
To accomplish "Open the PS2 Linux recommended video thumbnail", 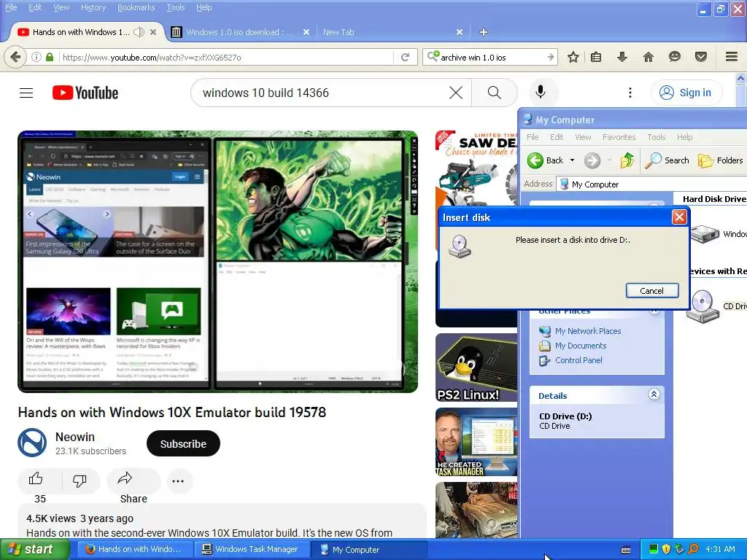I will (476, 367).
